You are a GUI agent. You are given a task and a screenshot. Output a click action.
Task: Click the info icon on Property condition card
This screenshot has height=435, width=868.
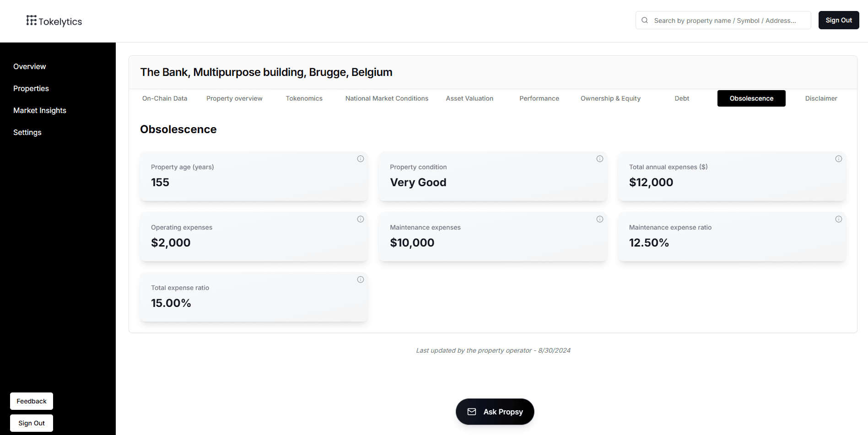click(600, 159)
